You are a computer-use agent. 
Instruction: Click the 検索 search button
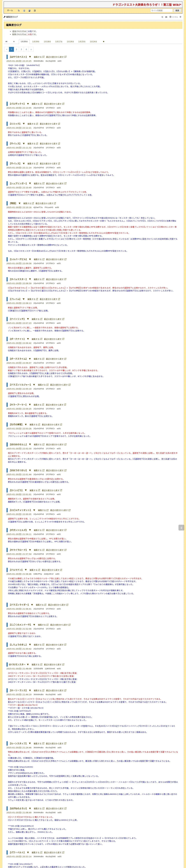coord(177,10)
